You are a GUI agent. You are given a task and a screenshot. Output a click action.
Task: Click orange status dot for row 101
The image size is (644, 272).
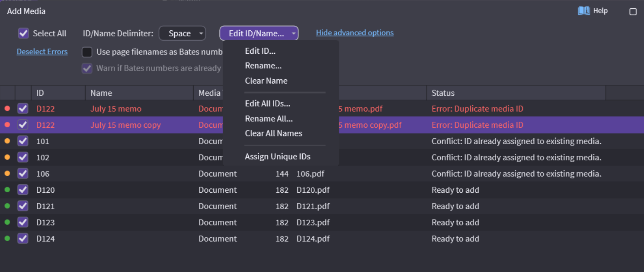point(7,141)
